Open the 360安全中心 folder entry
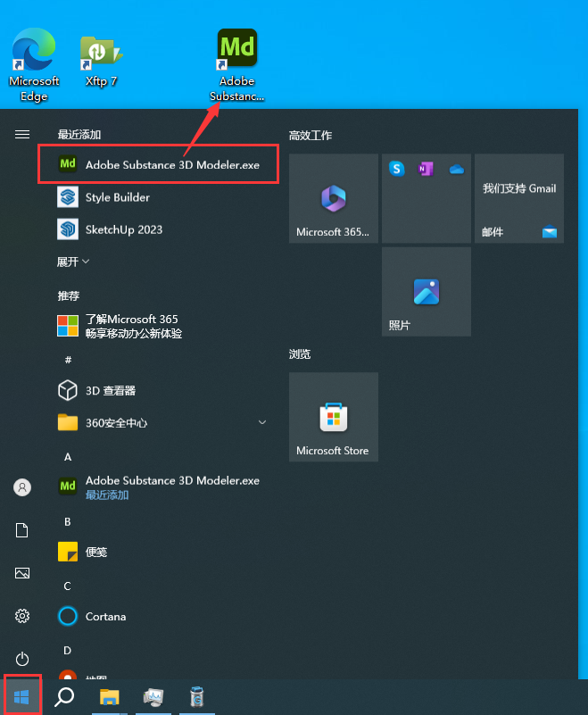This screenshot has height=715, width=588. pos(158,423)
